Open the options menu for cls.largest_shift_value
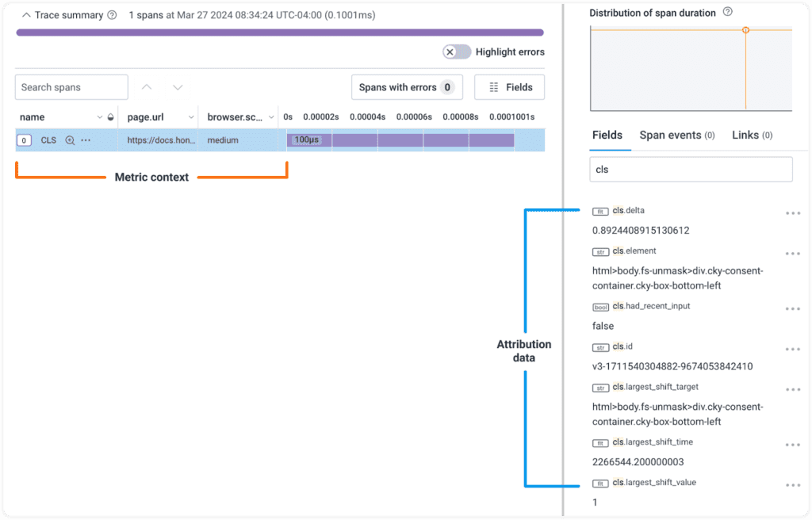812x520 pixels. click(x=793, y=485)
